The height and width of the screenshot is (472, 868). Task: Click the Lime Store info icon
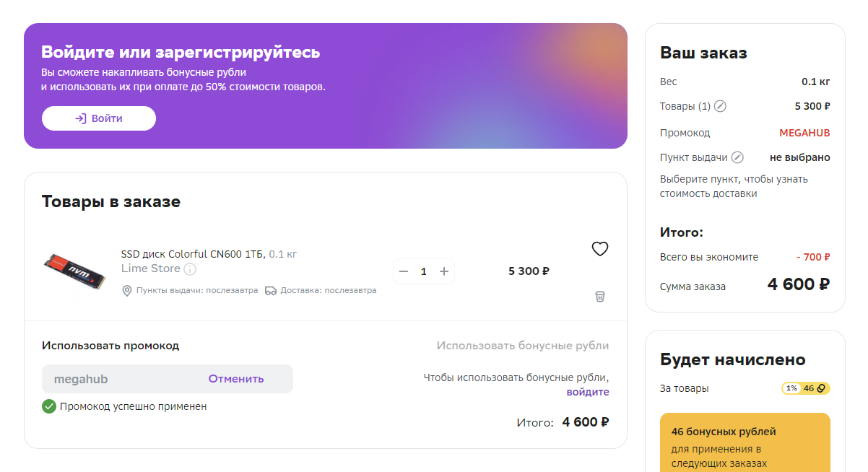tap(190, 269)
